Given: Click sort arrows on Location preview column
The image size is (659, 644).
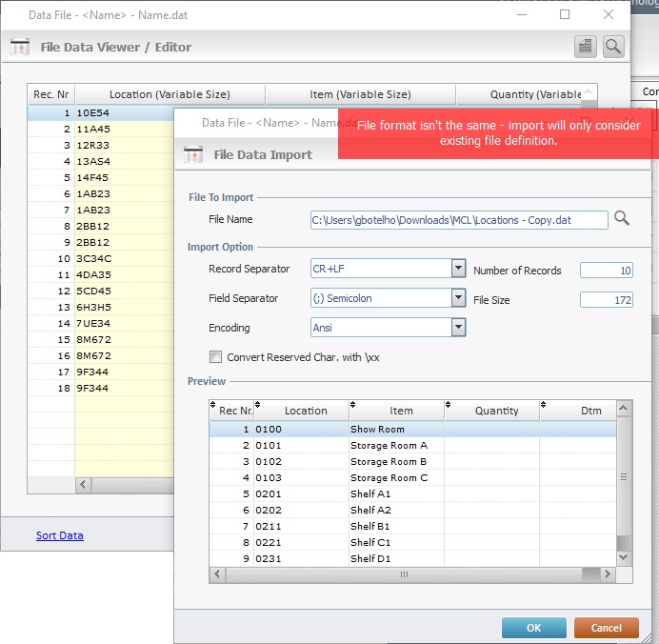Looking at the screenshot, I should 259,405.
